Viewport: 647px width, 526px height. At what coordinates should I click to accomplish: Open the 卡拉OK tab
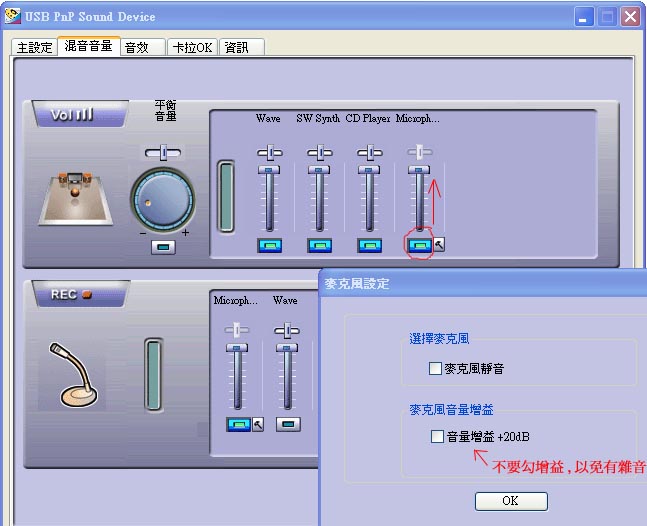pos(192,47)
